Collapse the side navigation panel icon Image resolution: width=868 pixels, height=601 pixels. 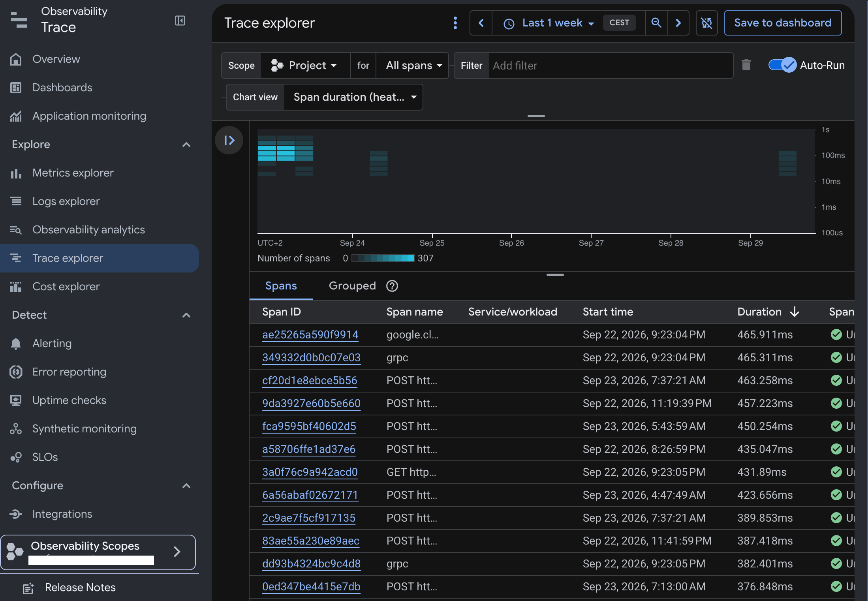180,21
